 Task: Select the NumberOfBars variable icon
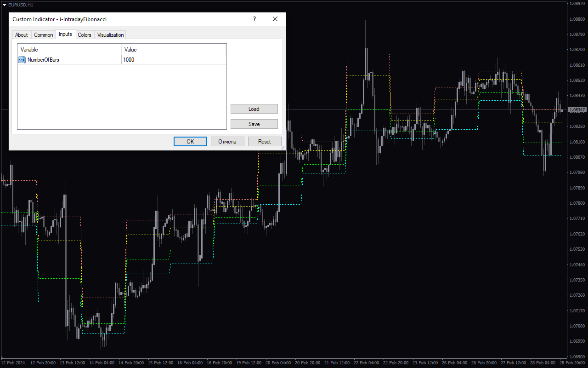pyautogui.click(x=22, y=60)
